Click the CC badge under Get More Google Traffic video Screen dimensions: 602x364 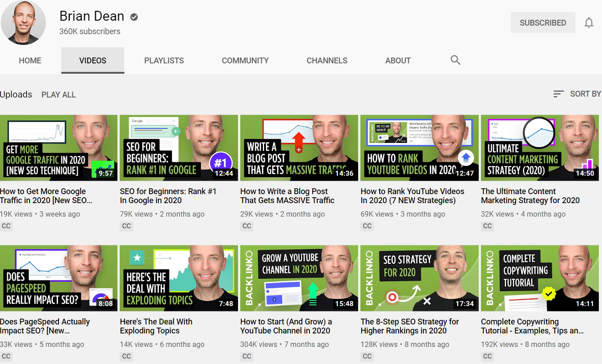(6, 226)
